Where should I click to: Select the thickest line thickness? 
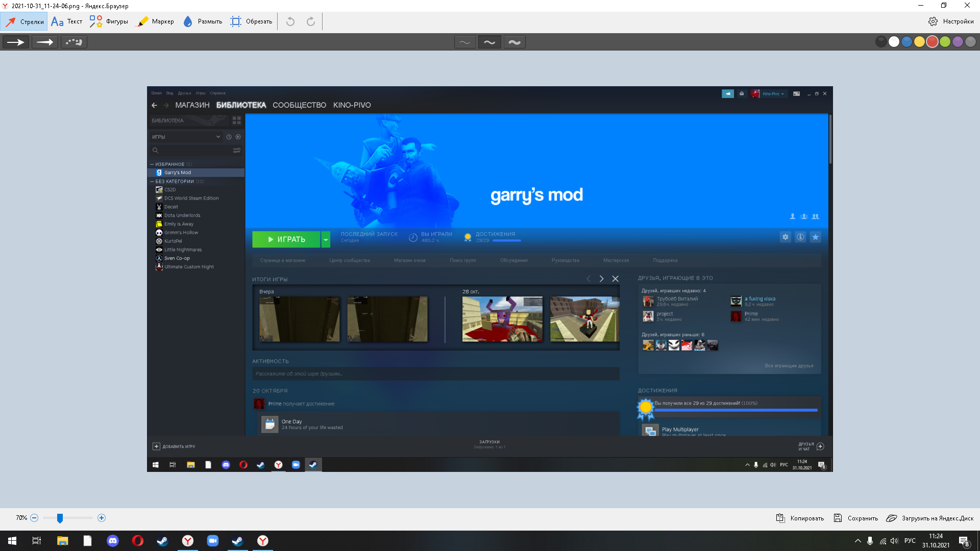(514, 42)
